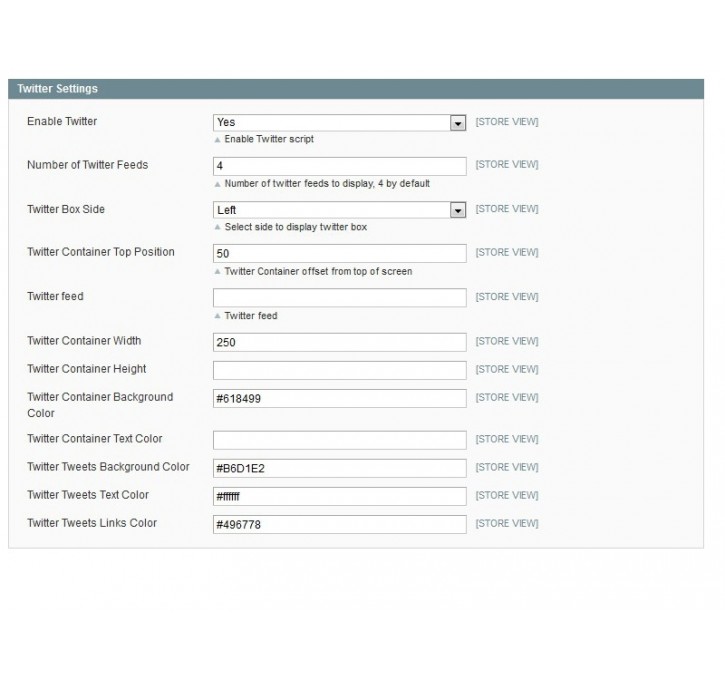725x680 pixels.
Task: Click the Twitter Tweets Background Color field
Action: click(x=339, y=468)
